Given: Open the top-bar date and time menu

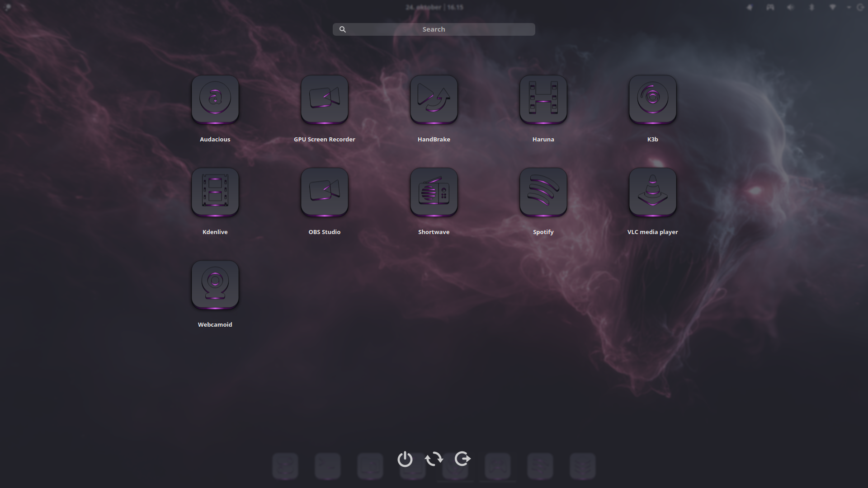Looking at the screenshot, I should [x=434, y=7].
